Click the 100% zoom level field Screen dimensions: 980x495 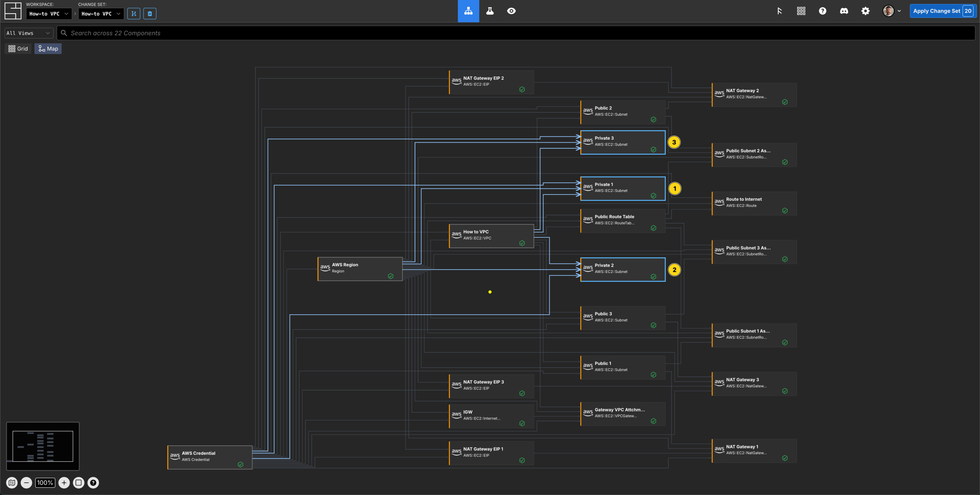pos(45,483)
